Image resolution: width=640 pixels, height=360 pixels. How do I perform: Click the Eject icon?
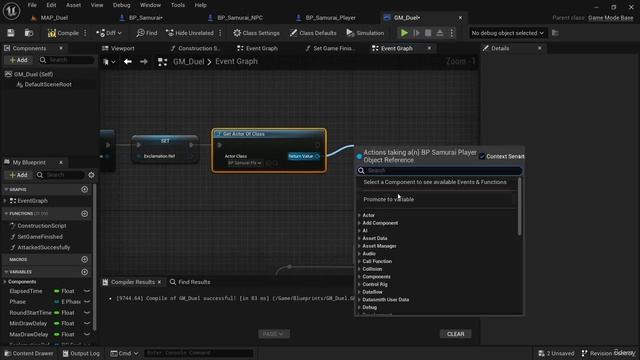440,33
